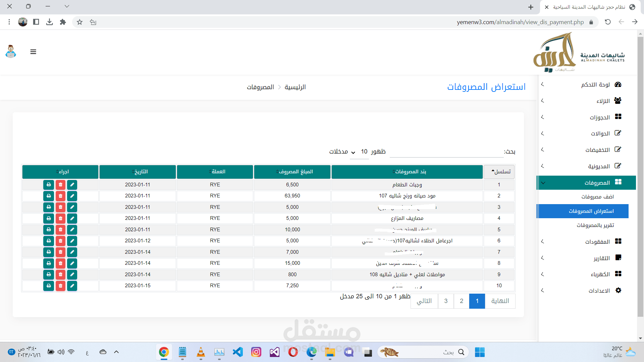Viewport: 644px width, 362px height.
Task: Open اضف مصروفات submenu item
Action: (x=597, y=197)
